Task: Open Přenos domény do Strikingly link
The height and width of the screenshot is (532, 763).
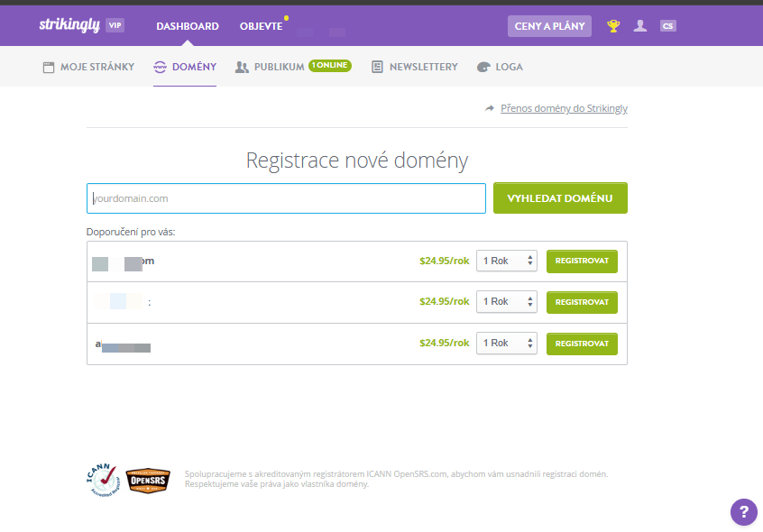Action: [564, 108]
